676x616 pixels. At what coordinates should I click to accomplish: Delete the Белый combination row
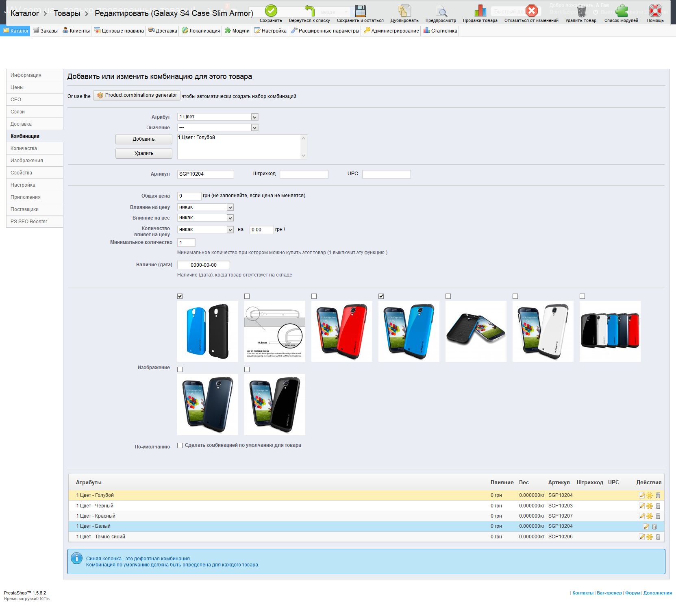pyautogui.click(x=654, y=526)
